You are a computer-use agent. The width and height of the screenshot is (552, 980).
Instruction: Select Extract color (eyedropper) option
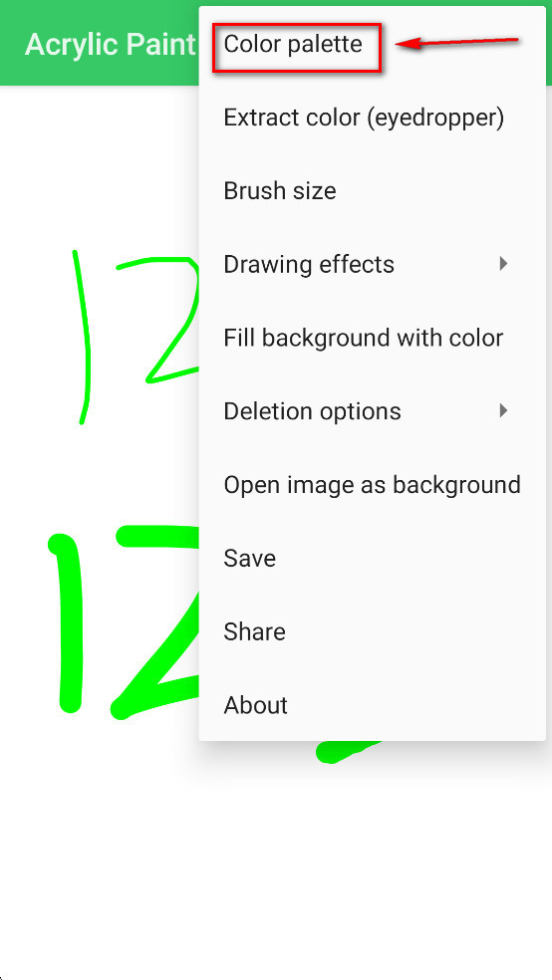click(x=372, y=118)
